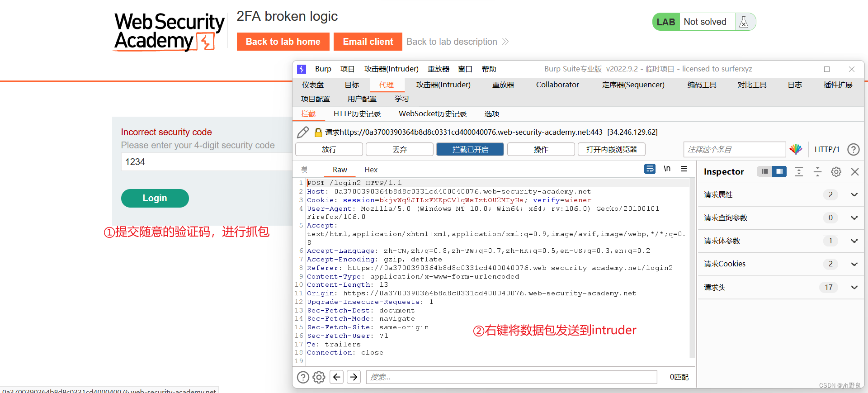Screen dimensions: 868x393
Task: Close the Inspector panel
Action: click(x=855, y=172)
